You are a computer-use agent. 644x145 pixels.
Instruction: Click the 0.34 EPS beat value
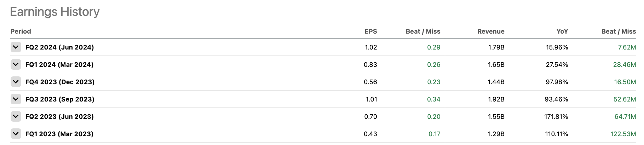click(x=433, y=99)
